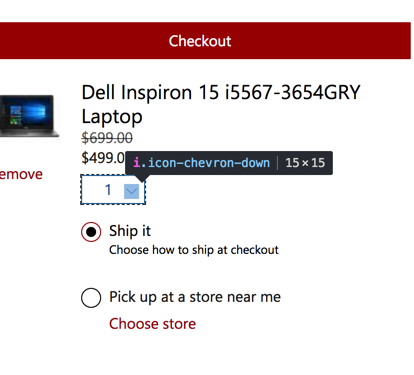The width and height of the screenshot is (414, 375).
Task: Click the struck-through $699.00 original price
Action: coord(107,138)
